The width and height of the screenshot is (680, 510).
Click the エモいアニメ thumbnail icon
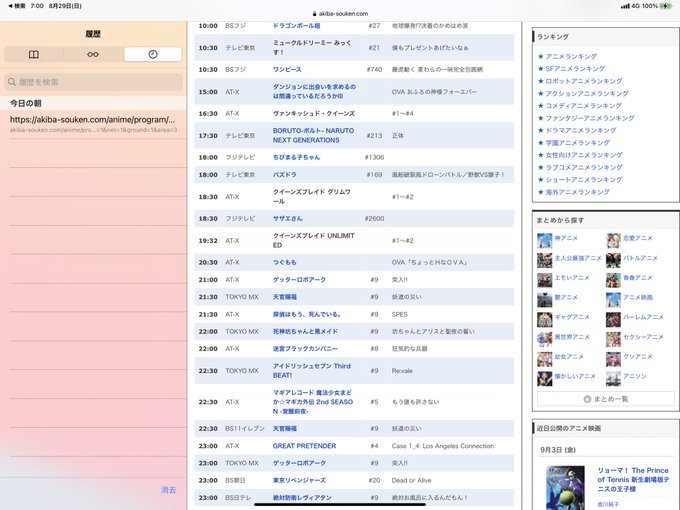point(545,280)
